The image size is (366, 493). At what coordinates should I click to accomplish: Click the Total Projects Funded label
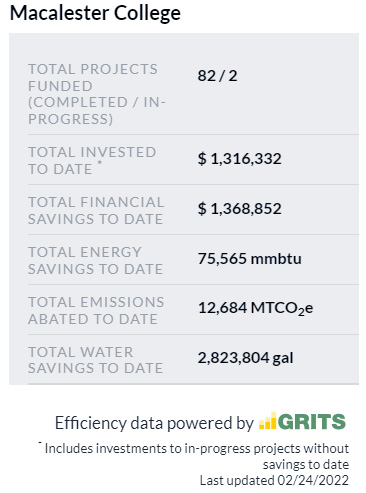tap(97, 94)
